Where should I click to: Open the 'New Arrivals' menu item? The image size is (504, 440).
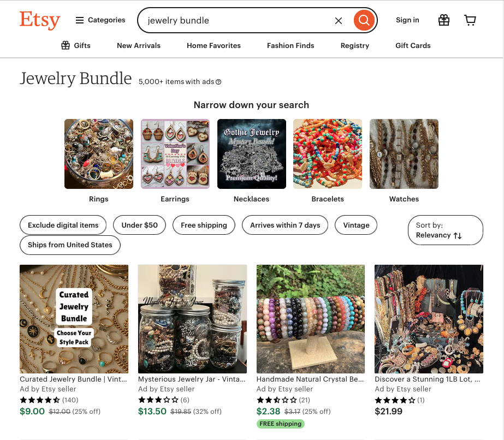[139, 45]
